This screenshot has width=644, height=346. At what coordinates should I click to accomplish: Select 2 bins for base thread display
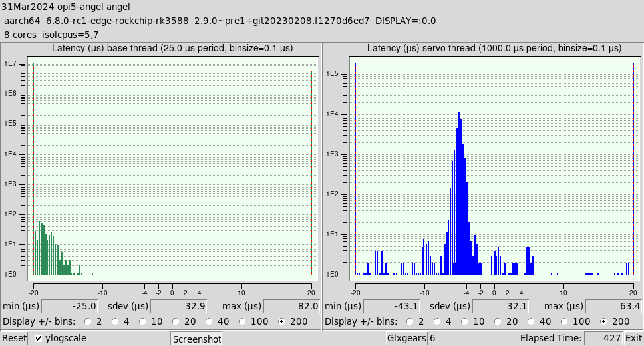pos(87,321)
